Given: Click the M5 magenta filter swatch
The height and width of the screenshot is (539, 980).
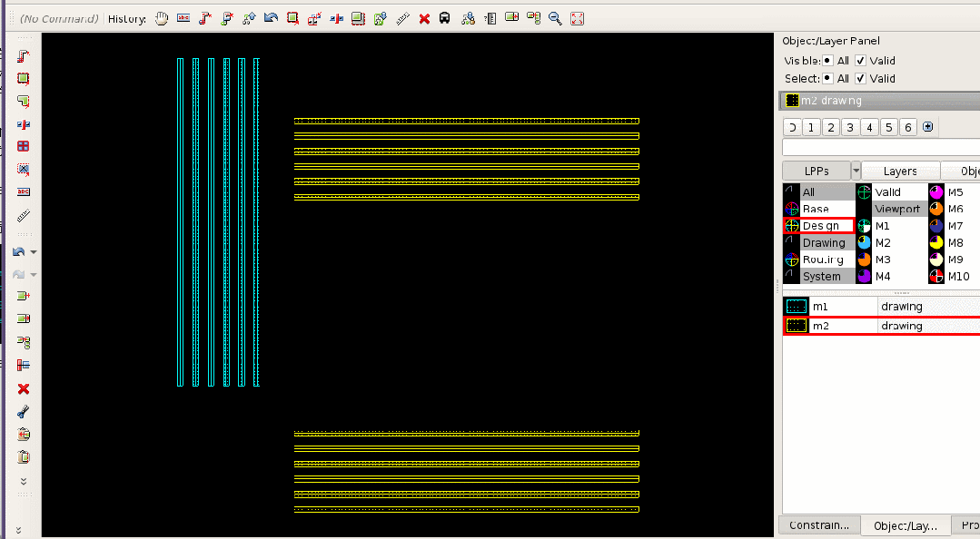Looking at the screenshot, I should point(936,192).
